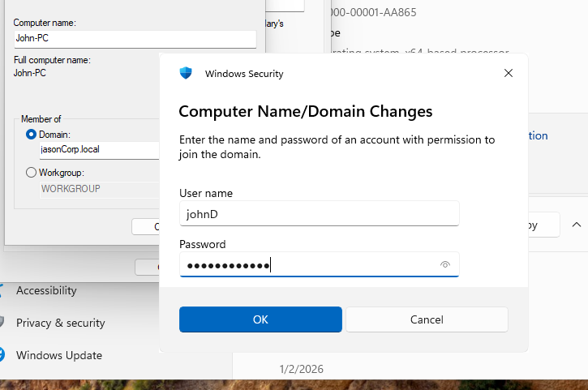Edit the Computer name field John-PC
The image size is (588, 390).
coord(135,39)
